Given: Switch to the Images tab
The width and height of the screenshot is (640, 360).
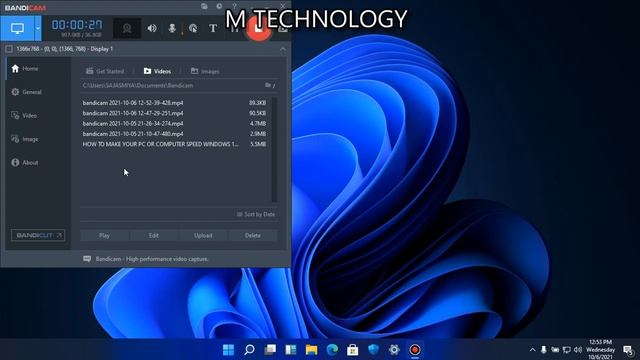Looking at the screenshot, I should pyautogui.click(x=205, y=71).
